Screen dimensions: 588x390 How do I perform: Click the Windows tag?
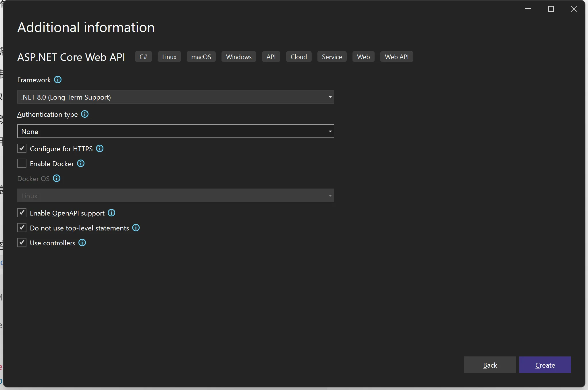click(x=239, y=57)
